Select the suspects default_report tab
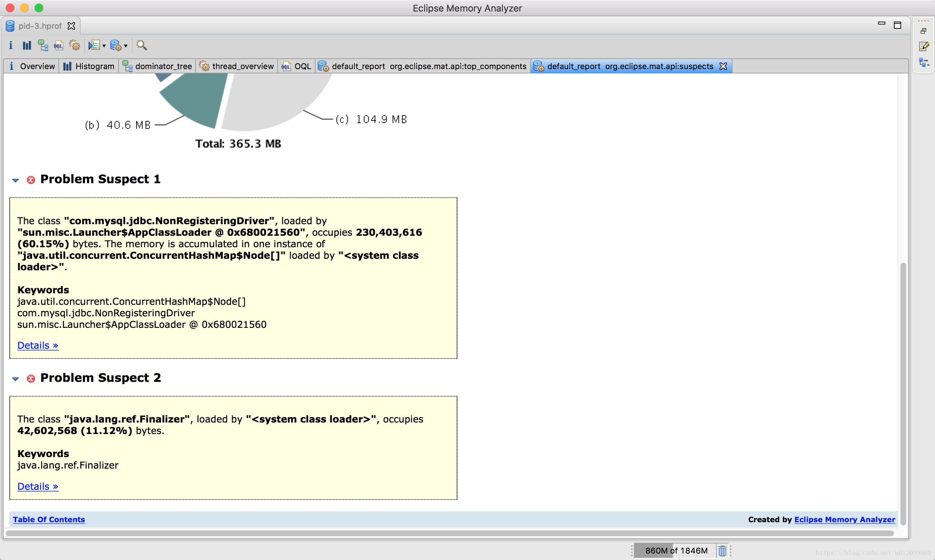This screenshot has height=560, width=935. pyautogui.click(x=630, y=67)
